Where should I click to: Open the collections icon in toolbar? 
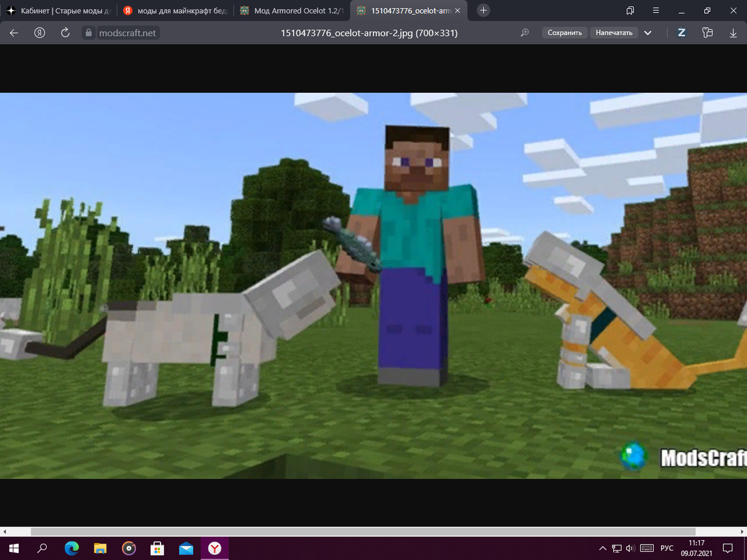707,33
